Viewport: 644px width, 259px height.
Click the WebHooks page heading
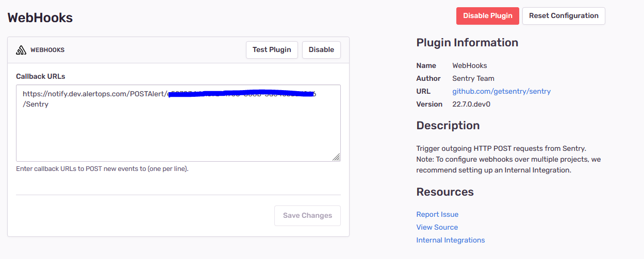tap(40, 18)
